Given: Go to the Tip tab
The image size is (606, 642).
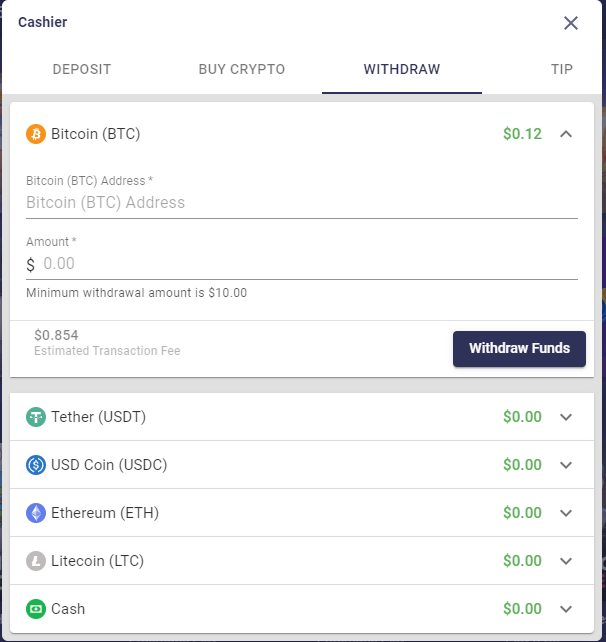Looking at the screenshot, I should (561, 69).
